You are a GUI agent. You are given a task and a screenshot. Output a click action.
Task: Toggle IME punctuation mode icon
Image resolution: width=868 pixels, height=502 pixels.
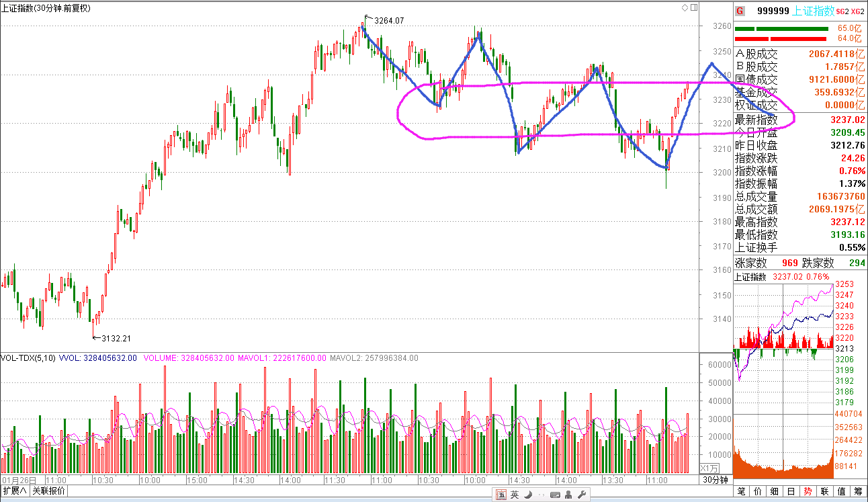540,495
